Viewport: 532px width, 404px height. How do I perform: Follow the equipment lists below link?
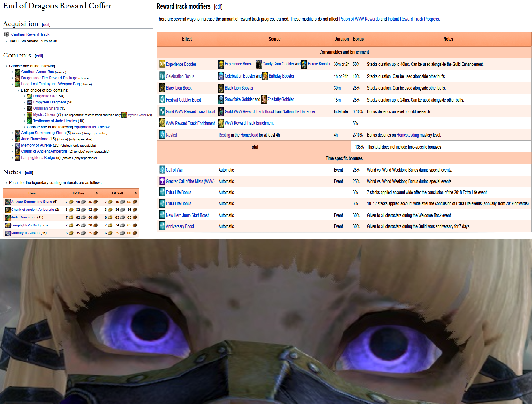click(92, 127)
